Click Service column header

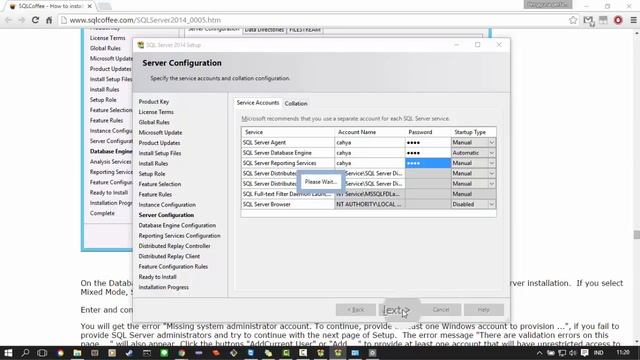(288, 132)
